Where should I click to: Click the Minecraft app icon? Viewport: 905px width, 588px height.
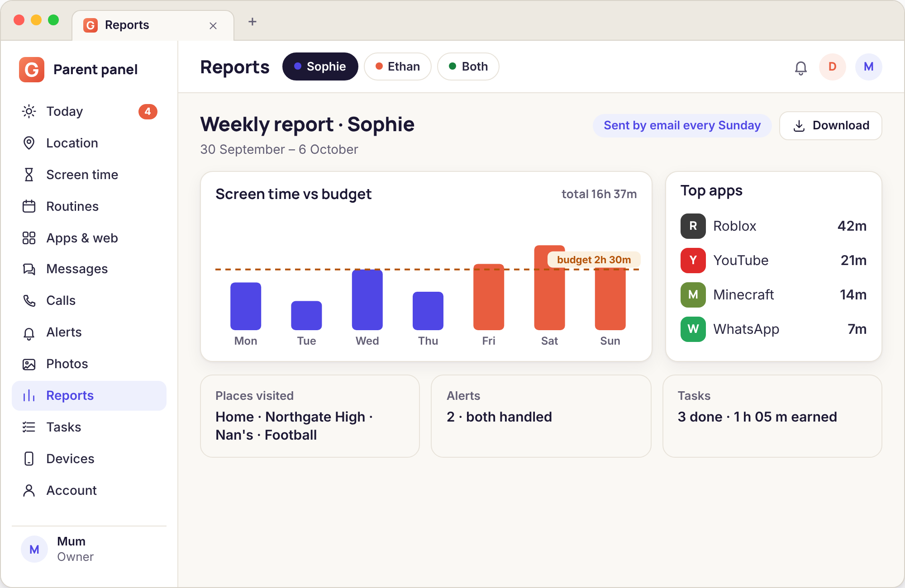(x=693, y=294)
